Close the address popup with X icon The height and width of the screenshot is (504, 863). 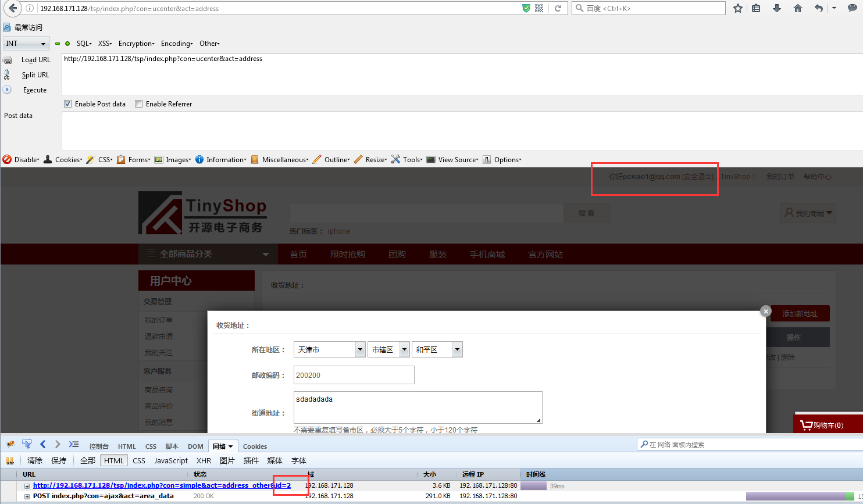tap(766, 311)
